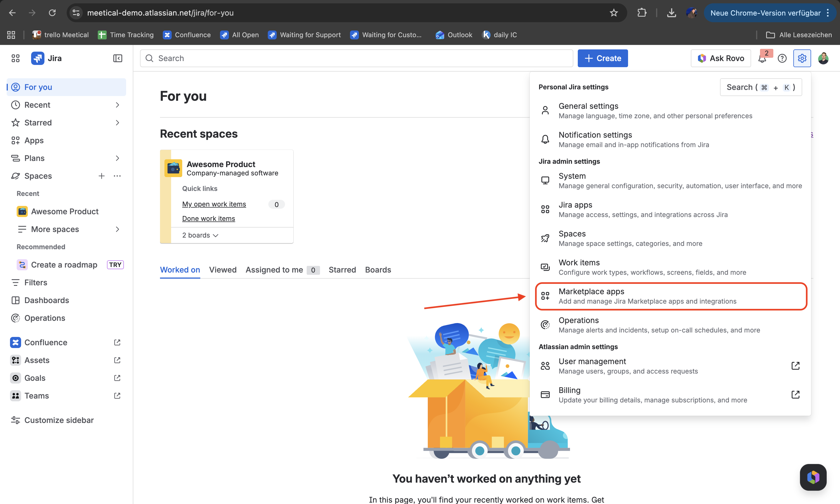The height and width of the screenshot is (504, 840).
Task: Open the Chrome extensions puzzle icon
Action: pos(642,13)
